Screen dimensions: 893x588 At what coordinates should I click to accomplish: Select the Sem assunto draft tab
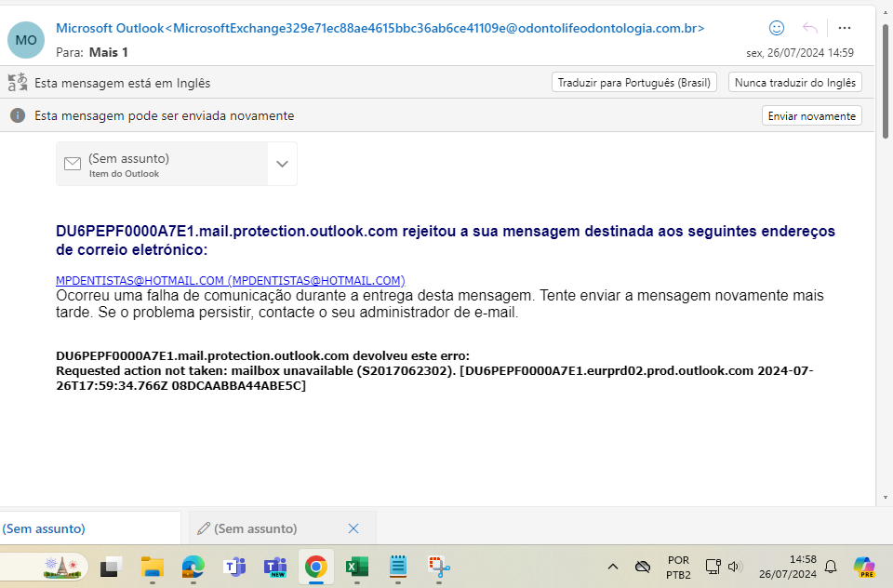tap(256, 528)
